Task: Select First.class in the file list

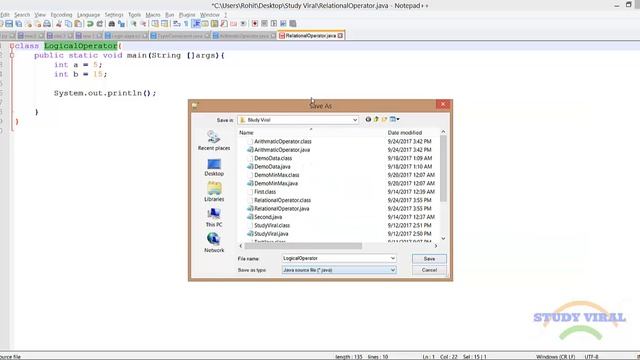Action: click(265, 192)
